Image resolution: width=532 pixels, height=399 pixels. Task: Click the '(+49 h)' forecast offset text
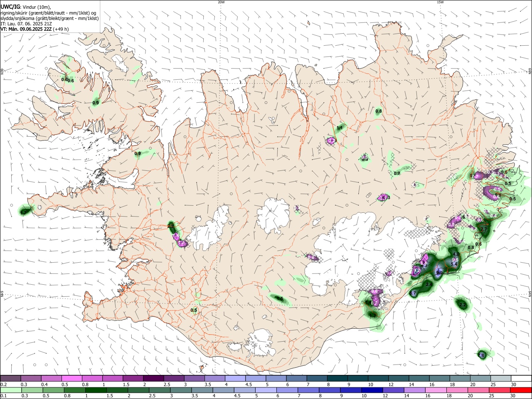pos(61,29)
